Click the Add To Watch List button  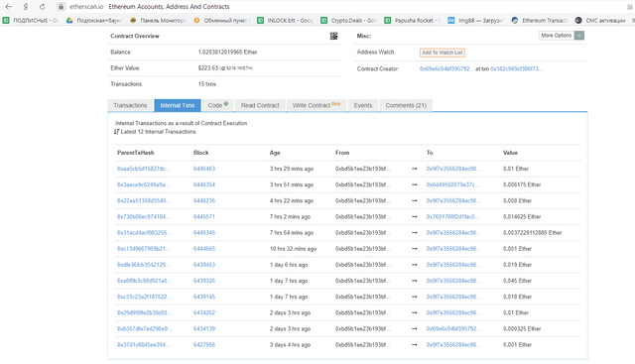coord(443,53)
